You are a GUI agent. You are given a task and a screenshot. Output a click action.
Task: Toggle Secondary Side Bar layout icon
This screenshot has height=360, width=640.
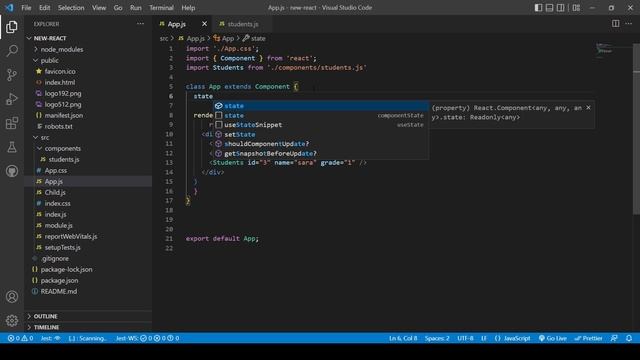561,8
